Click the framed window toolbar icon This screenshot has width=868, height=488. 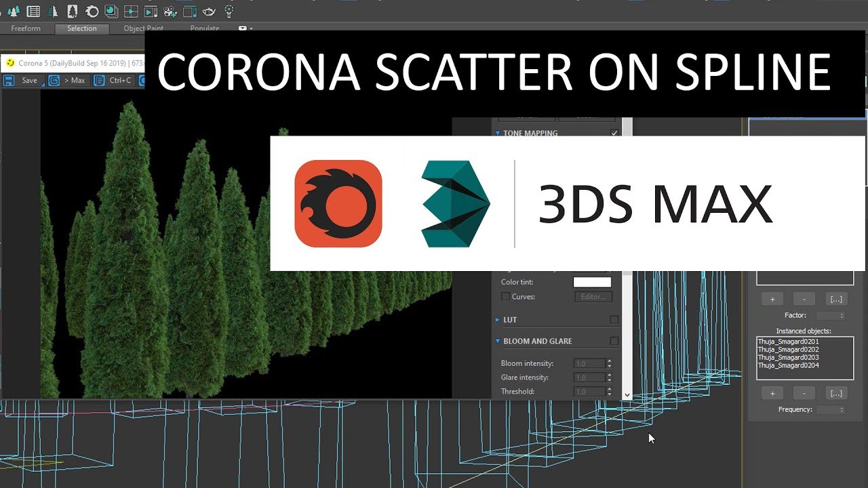tap(190, 11)
